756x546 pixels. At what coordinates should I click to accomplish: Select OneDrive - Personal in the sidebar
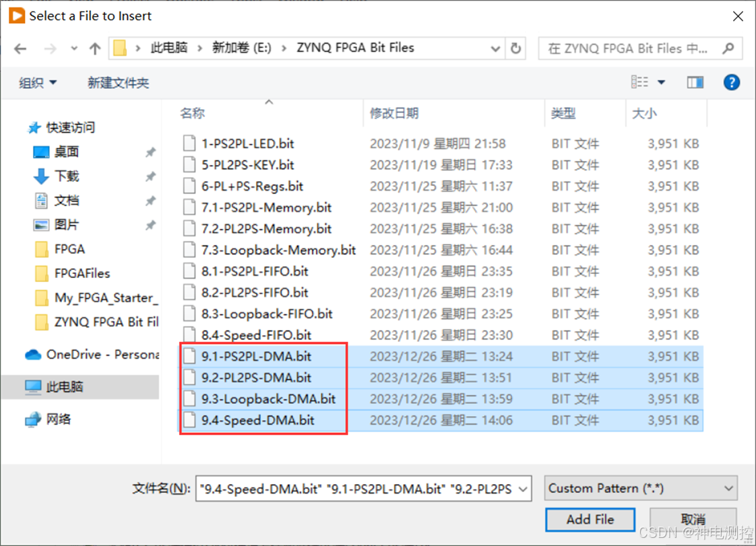point(92,355)
